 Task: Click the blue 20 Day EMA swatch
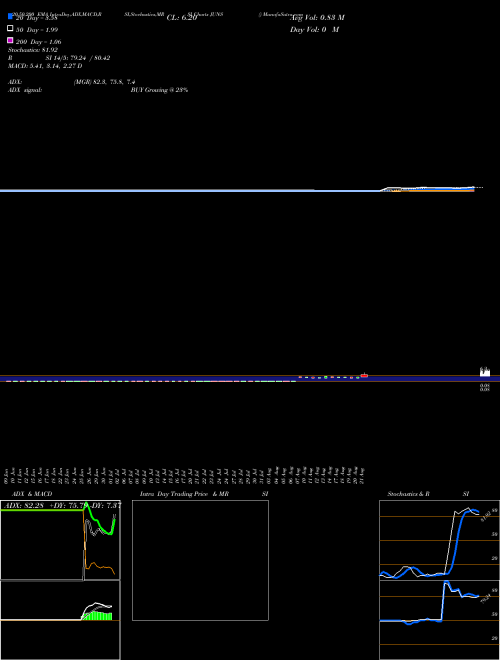tap(10, 16)
